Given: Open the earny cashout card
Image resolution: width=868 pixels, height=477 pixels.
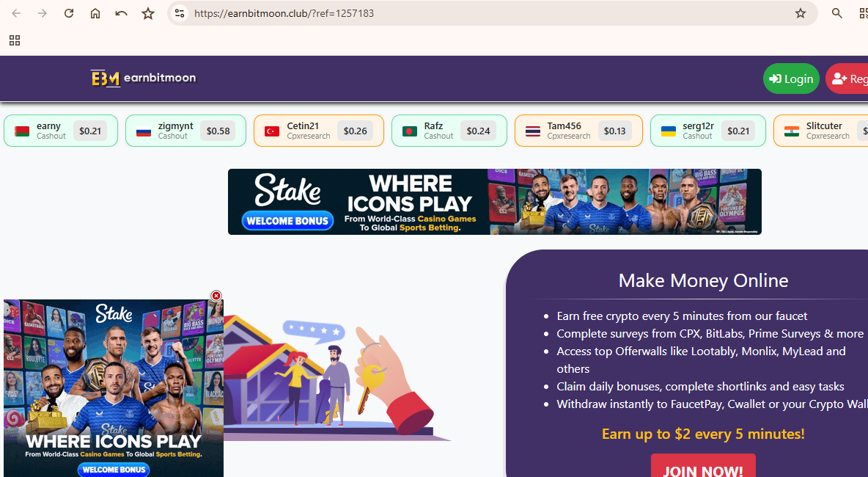Looking at the screenshot, I should coord(61,131).
